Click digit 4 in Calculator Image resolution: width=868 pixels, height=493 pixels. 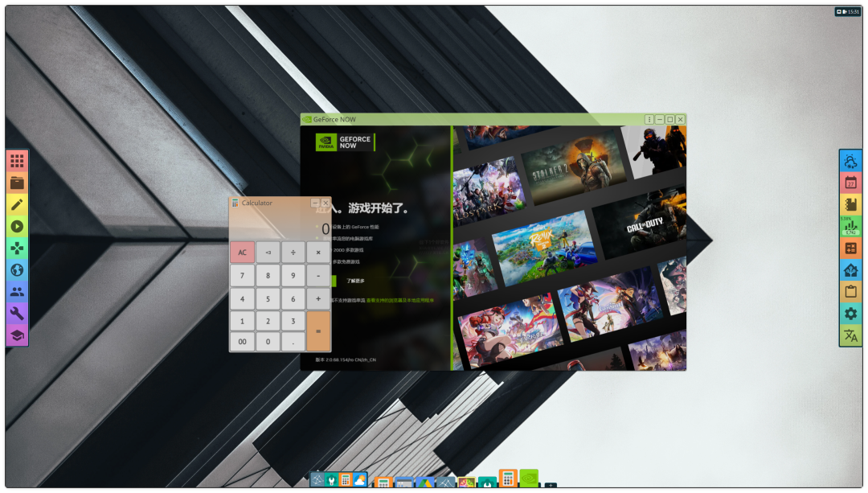coord(243,298)
